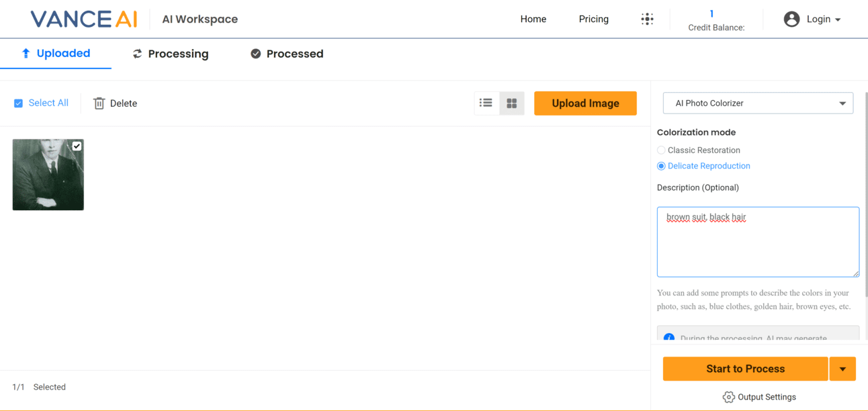
Task: Uncheck the uploaded photo's checkbox
Action: pyautogui.click(x=77, y=146)
